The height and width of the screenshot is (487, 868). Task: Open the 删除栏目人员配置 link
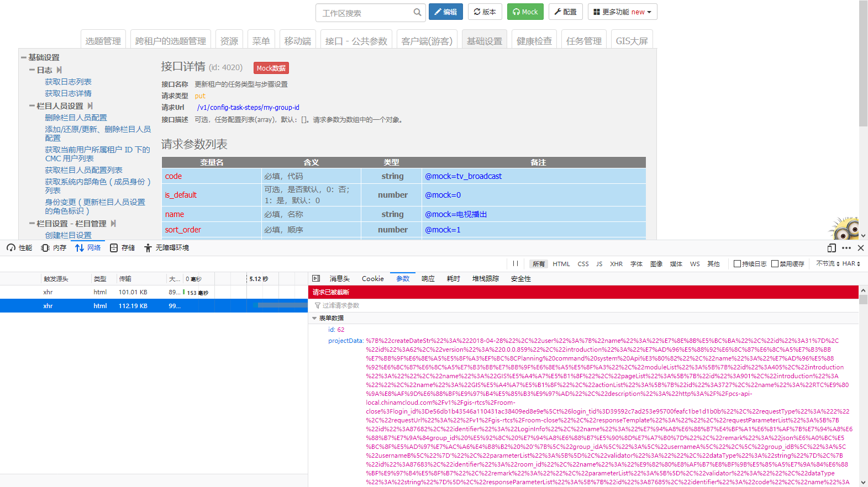point(76,118)
